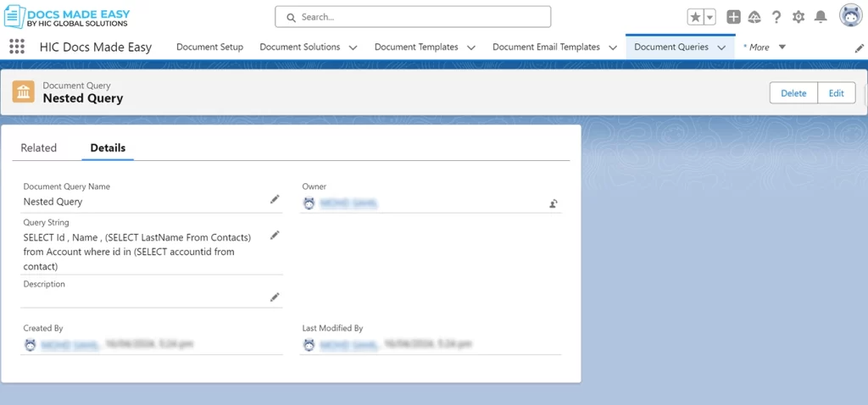Screen dimensions: 868x405
Task: Click the Guidance Center trailhead icon
Action: pyautogui.click(x=754, y=17)
